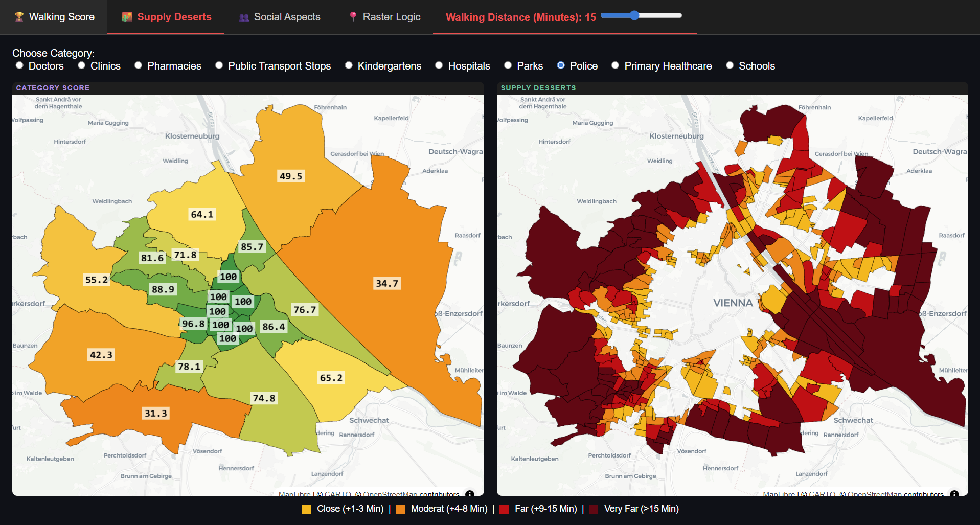Click the OpenStreetMap contributors link on left map
Screen dimensions: 980x525
[x=407, y=494]
